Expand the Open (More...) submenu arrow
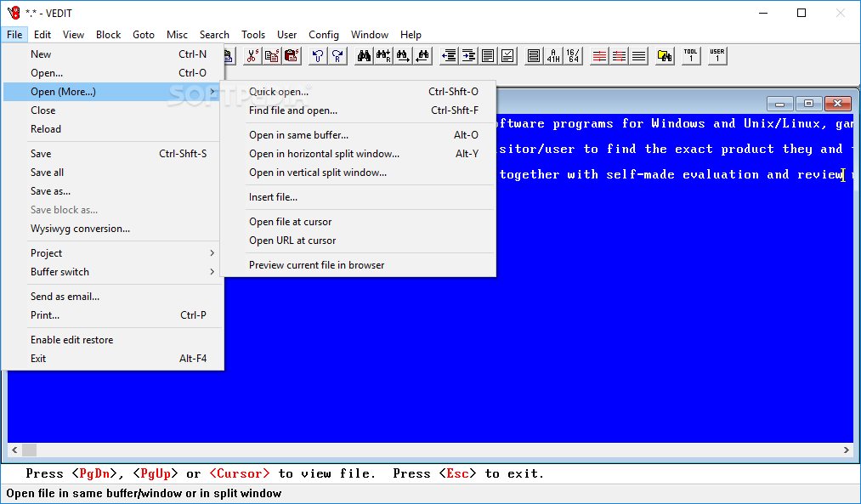This screenshot has width=861, height=504. [x=212, y=91]
